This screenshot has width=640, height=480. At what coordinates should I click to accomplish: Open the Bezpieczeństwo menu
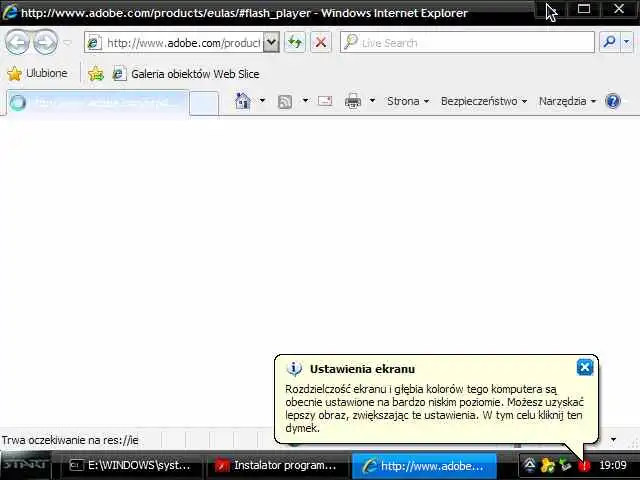484,101
